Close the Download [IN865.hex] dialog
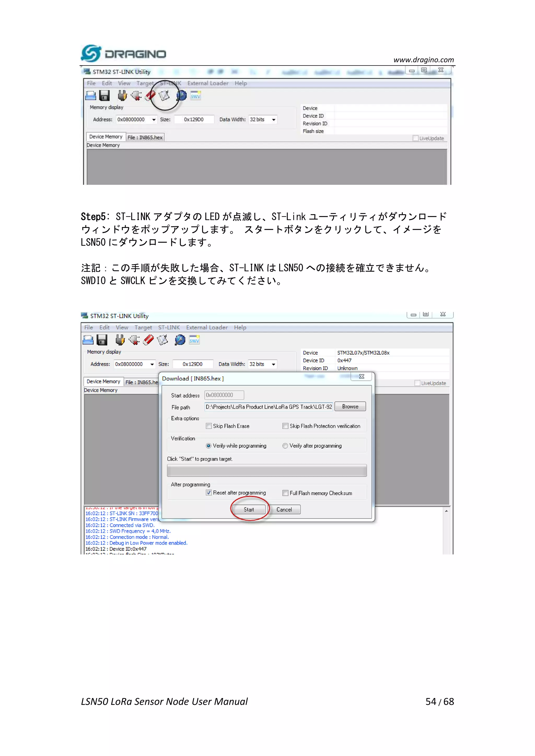Screen dimensions: 535x756 tap(361, 376)
